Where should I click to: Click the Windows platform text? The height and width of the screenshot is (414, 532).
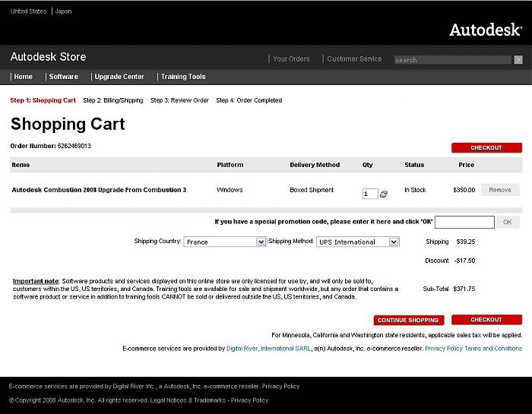[x=230, y=190]
